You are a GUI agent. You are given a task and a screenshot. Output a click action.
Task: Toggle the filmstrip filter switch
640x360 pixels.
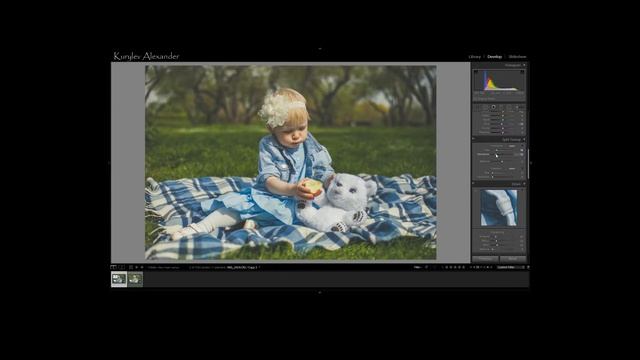tap(528, 267)
